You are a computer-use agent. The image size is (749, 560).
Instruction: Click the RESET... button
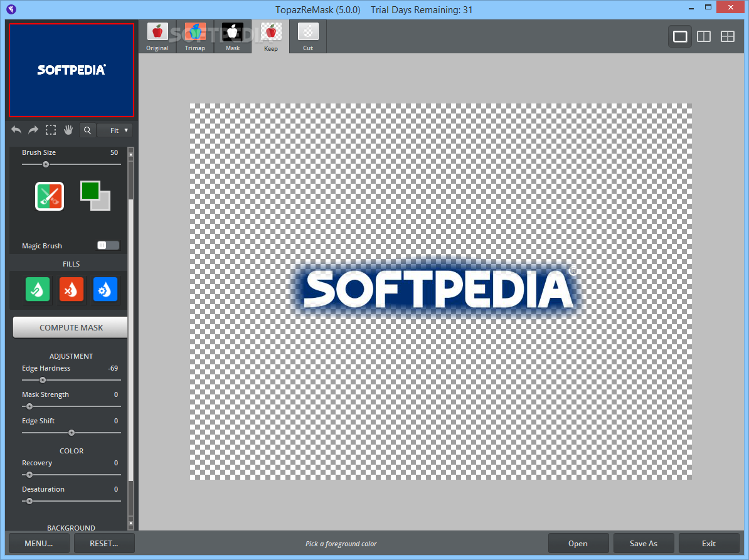click(104, 543)
